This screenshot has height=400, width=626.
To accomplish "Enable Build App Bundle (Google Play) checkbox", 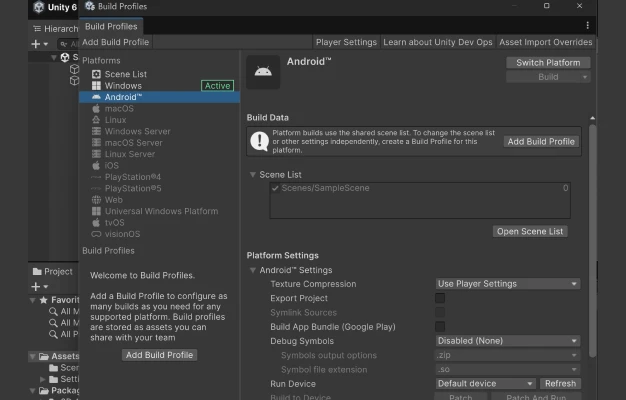I will pos(440,327).
